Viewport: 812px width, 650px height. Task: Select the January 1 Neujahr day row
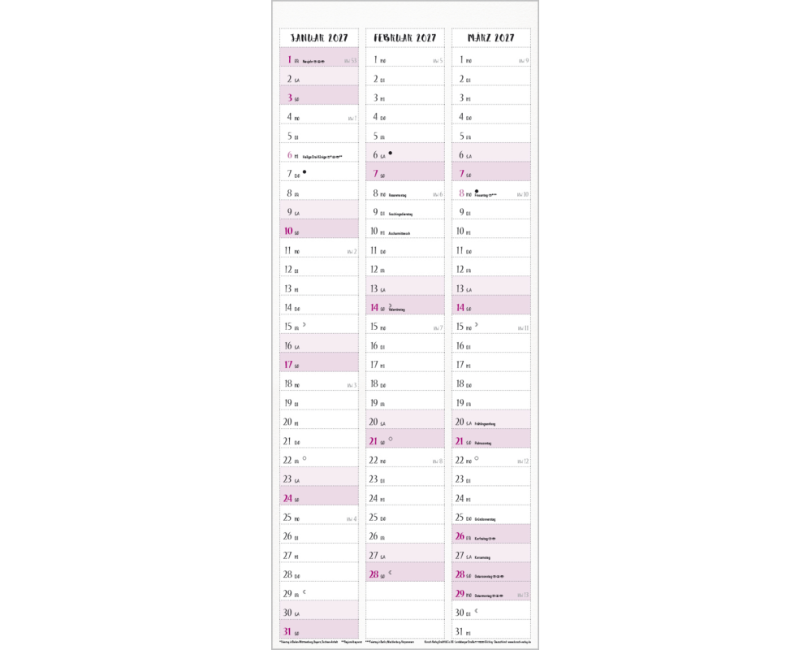tap(319, 59)
